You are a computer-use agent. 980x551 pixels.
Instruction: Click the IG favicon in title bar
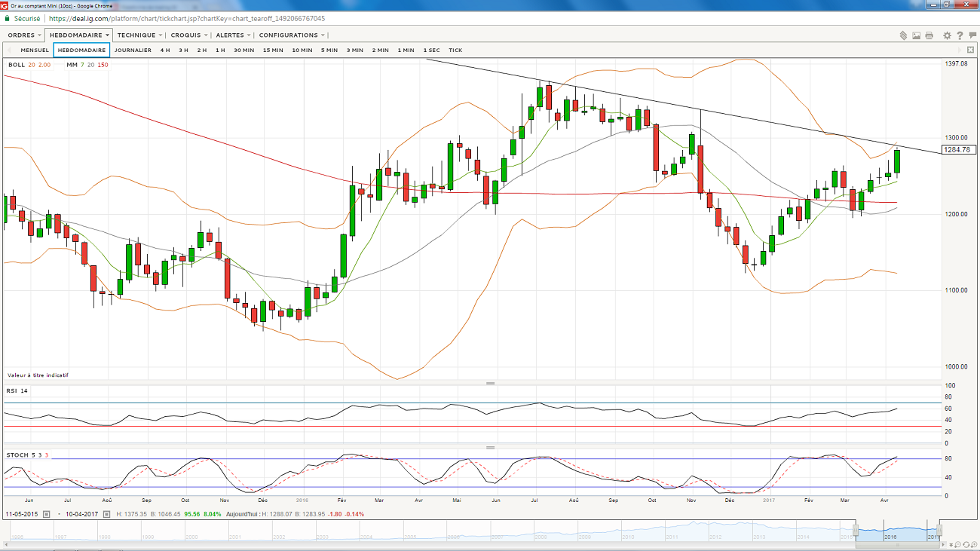click(5, 5)
